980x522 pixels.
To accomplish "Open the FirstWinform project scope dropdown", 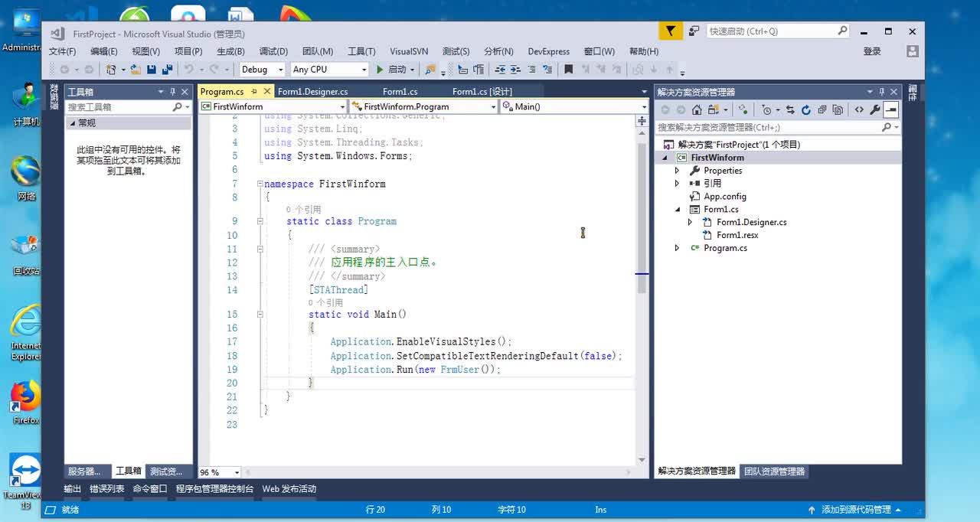I will coord(273,106).
